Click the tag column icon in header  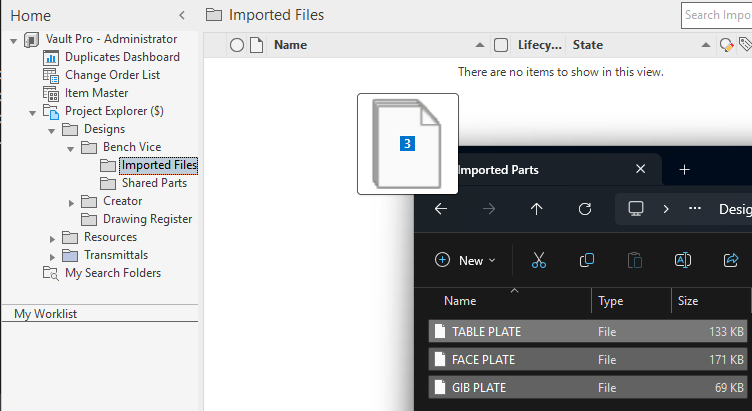[745, 45]
